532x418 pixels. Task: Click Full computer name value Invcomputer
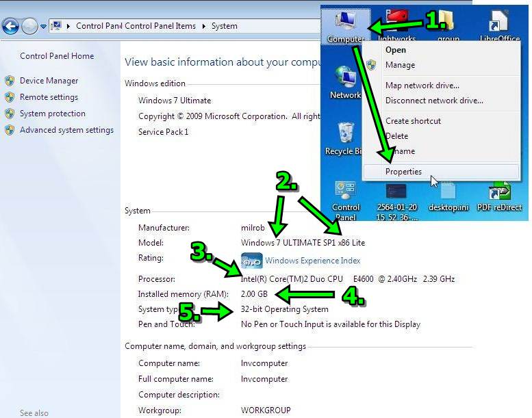[264, 379]
